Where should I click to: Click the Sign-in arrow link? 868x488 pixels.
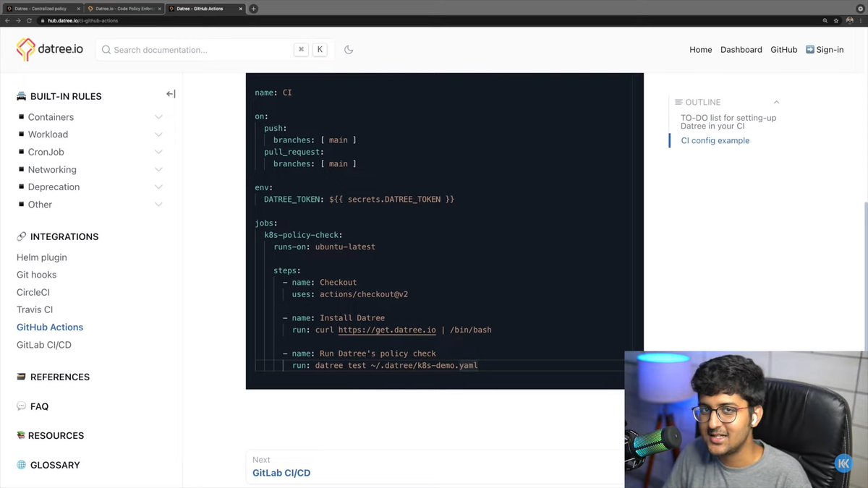point(825,50)
